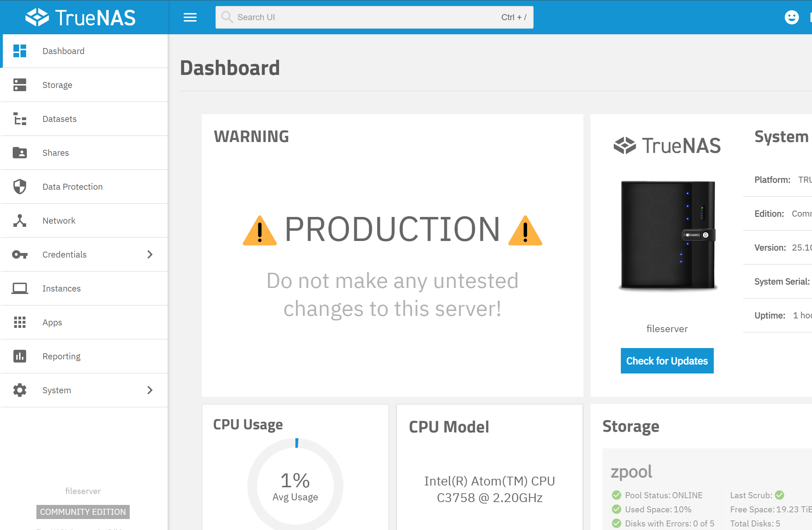This screenshot has height=530, width=812.
Task: Click the Check for Updates button
Action: pyautogui.click(x=667, y=361)
